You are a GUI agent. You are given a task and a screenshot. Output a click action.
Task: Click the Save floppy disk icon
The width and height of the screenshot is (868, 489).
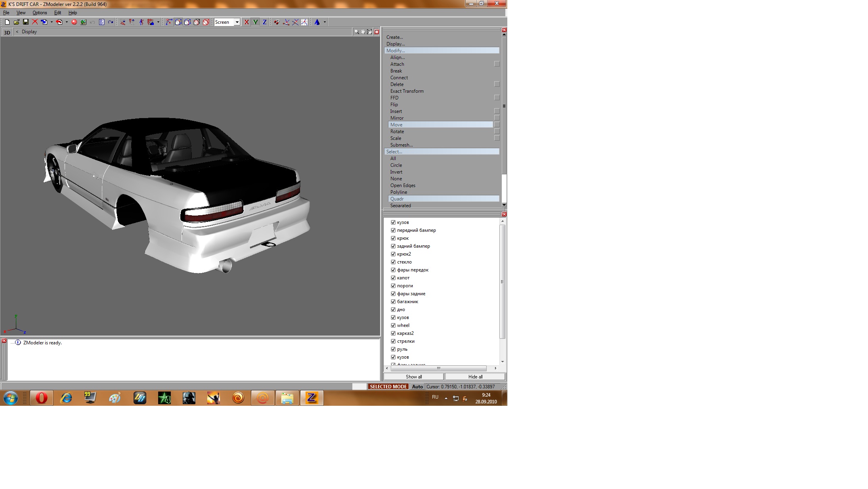click(26, 22)
